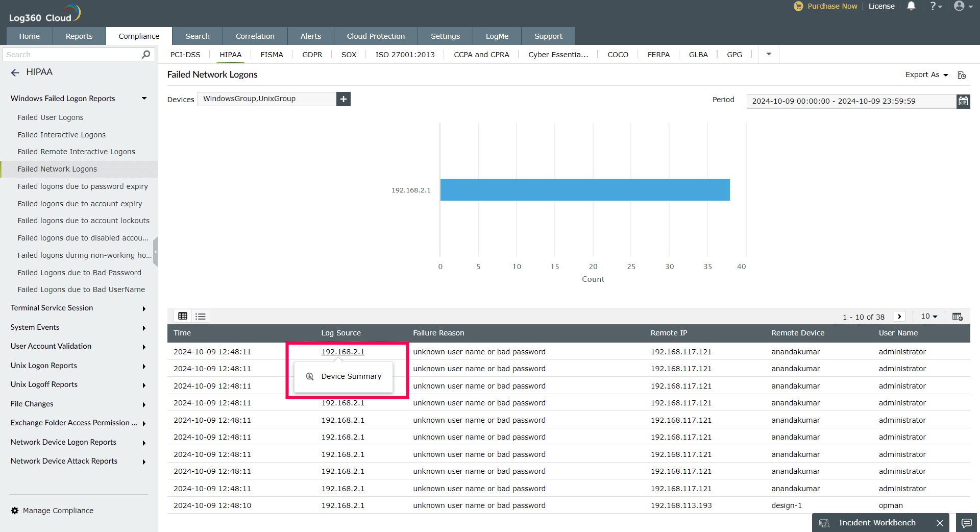The image size is (980, 532).
Task: Open the Home tab
Action: (x=30, y=36)
